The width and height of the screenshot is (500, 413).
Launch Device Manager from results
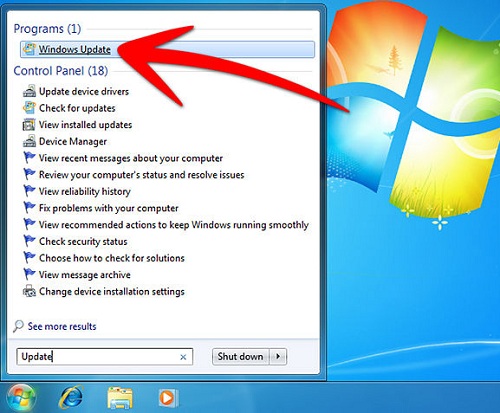pos(73,141)
